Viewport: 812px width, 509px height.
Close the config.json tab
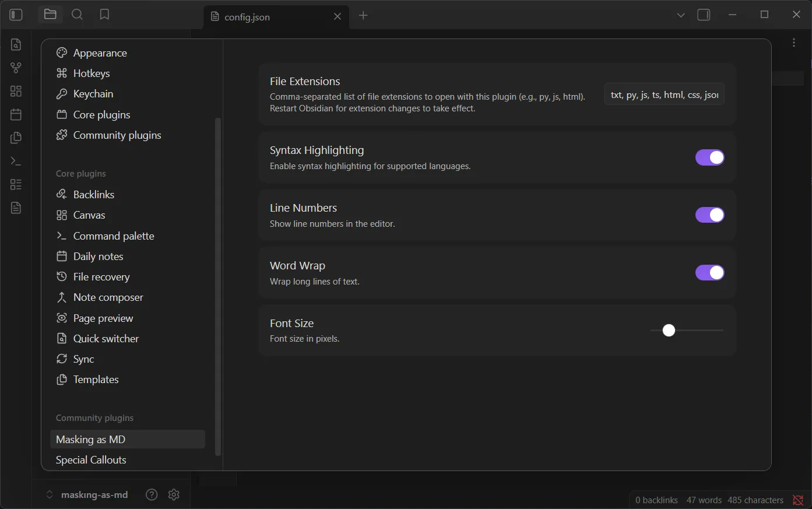click(338, 16)
